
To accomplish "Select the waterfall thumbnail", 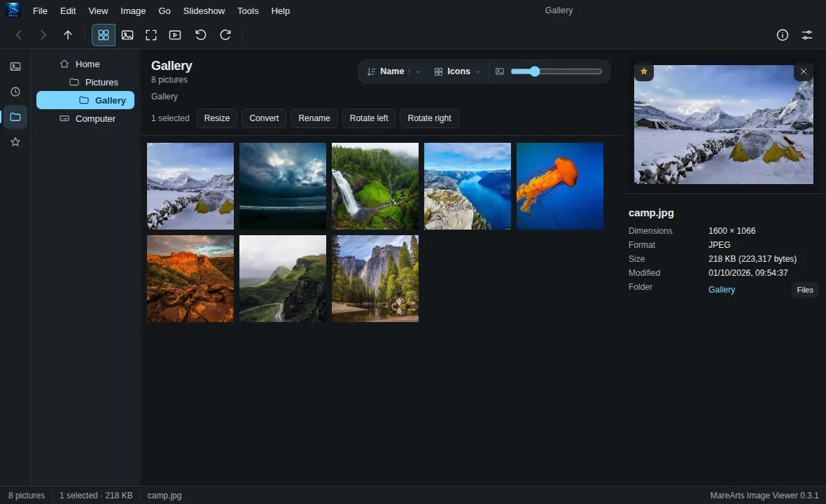I will click(x=375, y=186).
